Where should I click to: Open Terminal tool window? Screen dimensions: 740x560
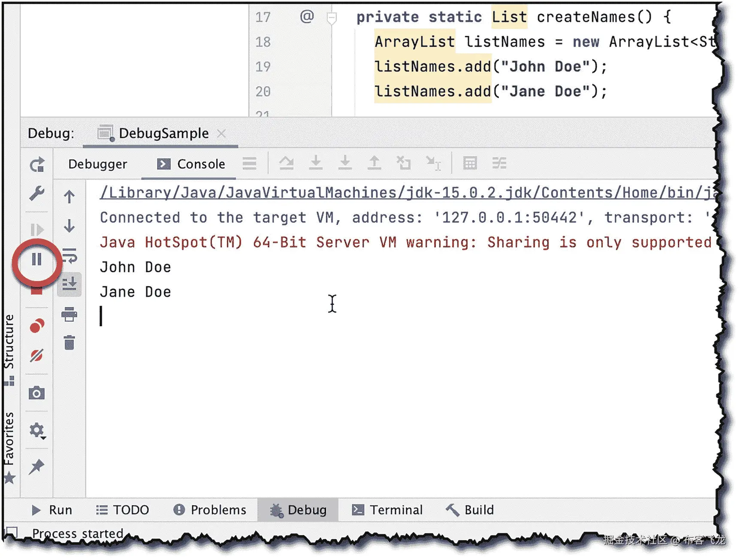[x=387, y=510]
